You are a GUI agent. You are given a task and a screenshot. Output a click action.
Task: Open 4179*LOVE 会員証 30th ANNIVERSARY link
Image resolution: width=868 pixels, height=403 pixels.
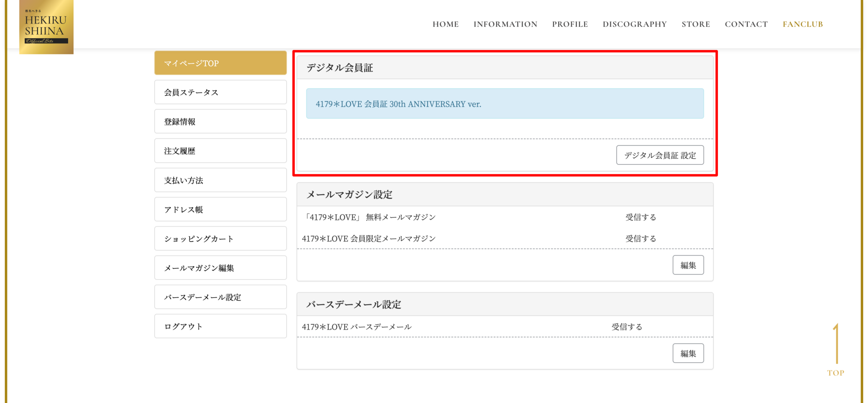(398, 104)
